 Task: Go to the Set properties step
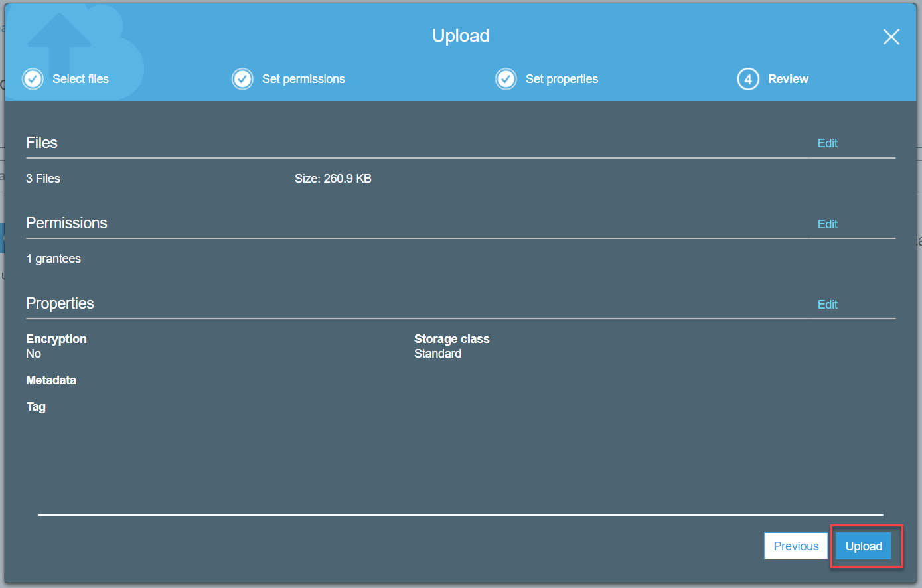click(562, 79)
